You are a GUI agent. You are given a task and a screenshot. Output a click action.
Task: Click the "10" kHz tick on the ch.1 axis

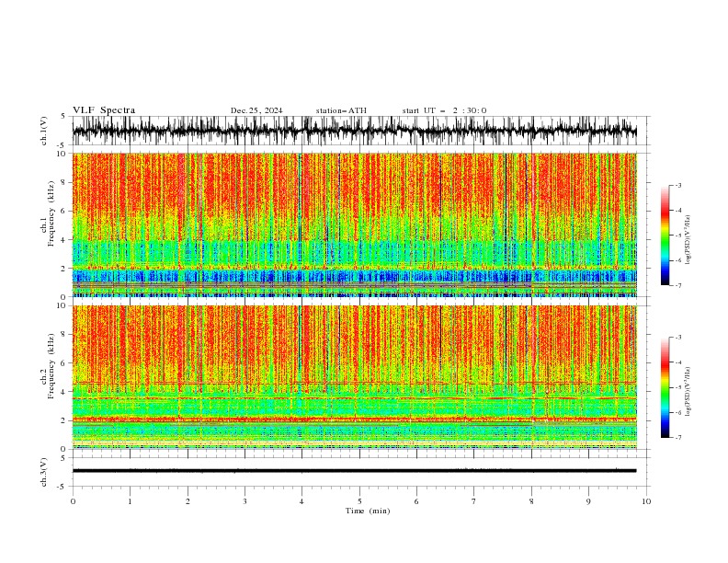[x=62, y=154]
